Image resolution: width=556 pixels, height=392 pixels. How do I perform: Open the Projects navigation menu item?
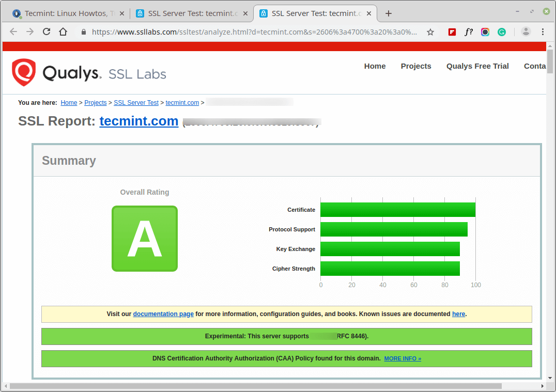415,66
